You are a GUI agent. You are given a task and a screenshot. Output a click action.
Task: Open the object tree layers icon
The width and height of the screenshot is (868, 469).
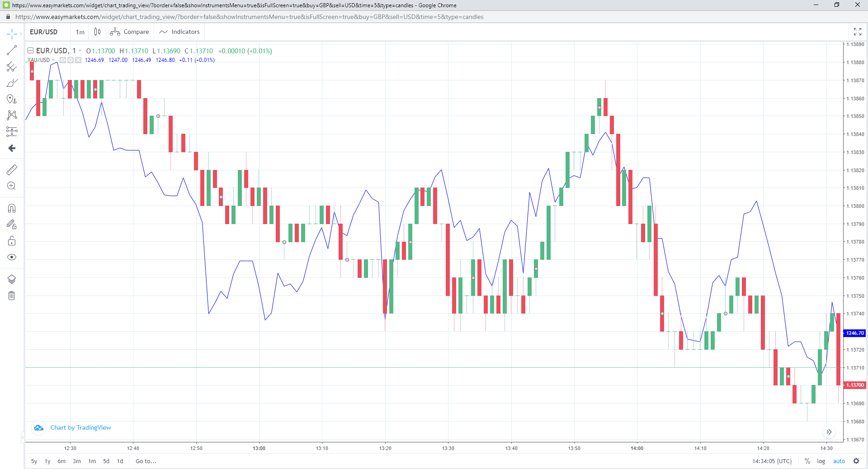click(x=12, y=279)
